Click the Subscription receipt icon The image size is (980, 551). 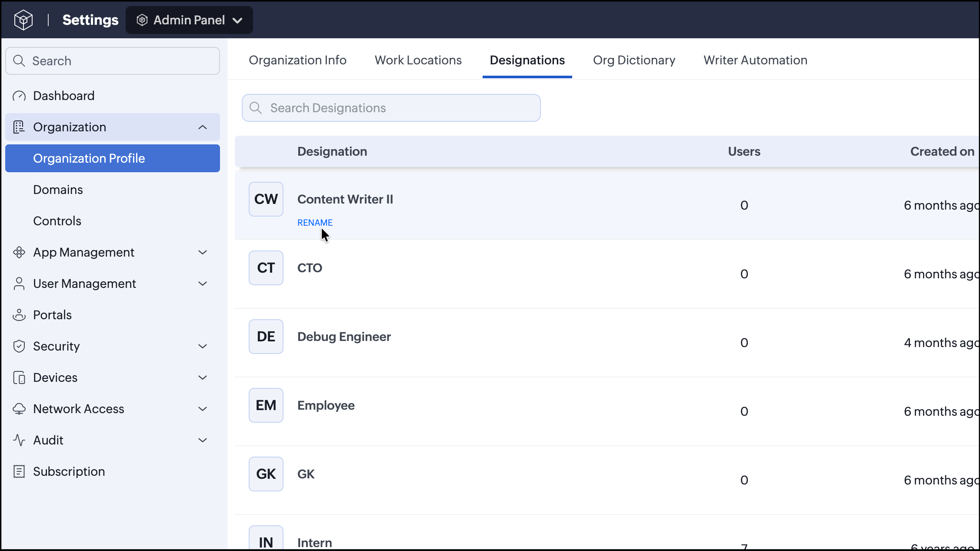point(19,471)
